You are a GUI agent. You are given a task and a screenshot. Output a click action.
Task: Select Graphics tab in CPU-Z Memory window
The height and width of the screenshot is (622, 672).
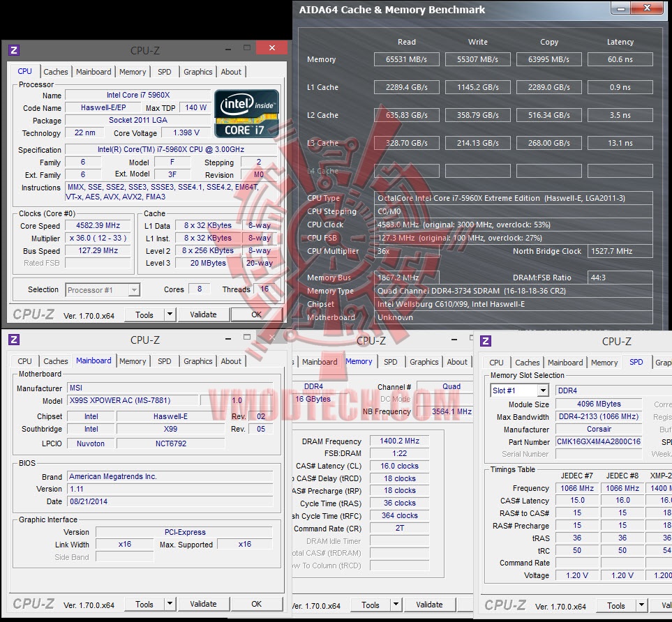click(x=424, y=362)
